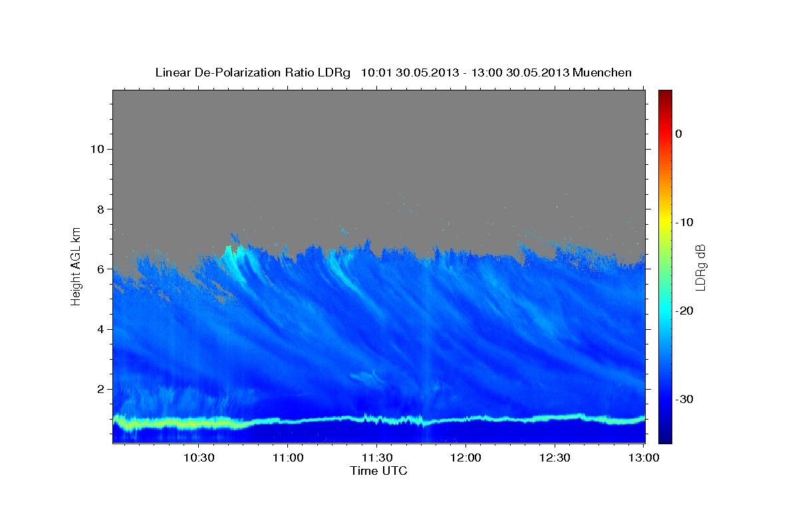Click the 11:30 time tick label
The image size is (798, 532).
point(376,458)
